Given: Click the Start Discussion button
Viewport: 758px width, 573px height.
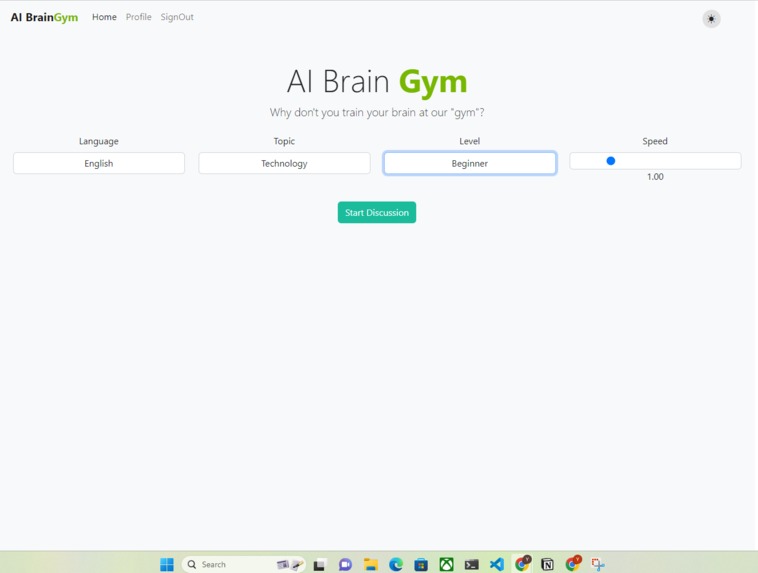Looking at the screenshot, I should [377, 212].
